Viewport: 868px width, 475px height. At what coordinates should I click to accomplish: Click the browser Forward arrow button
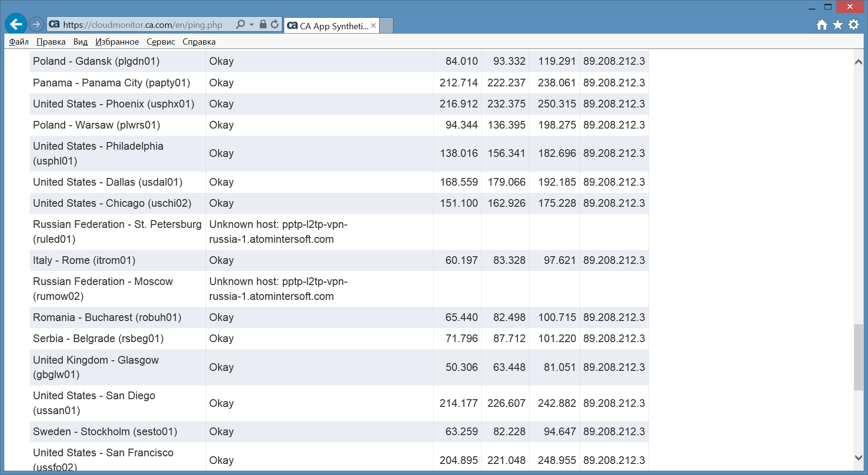pos(36,24)
